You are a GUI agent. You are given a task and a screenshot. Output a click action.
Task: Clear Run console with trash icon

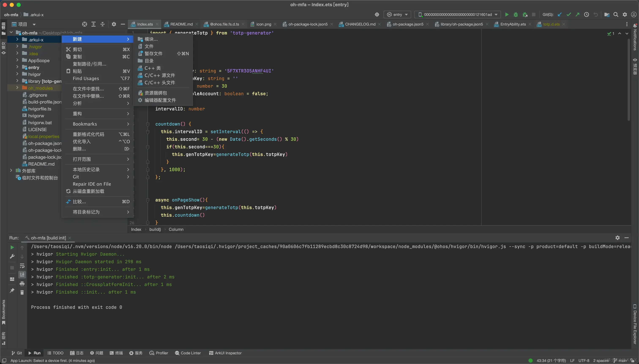[22, 292]
